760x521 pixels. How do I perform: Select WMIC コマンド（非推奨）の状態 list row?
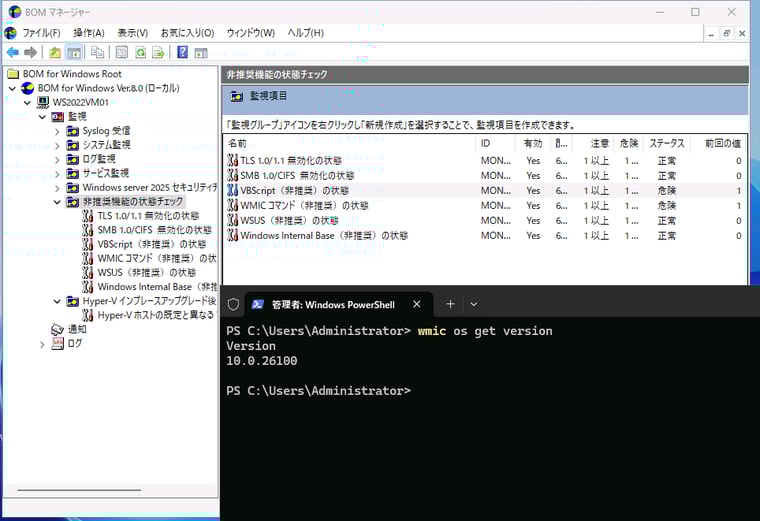(485, 205)
